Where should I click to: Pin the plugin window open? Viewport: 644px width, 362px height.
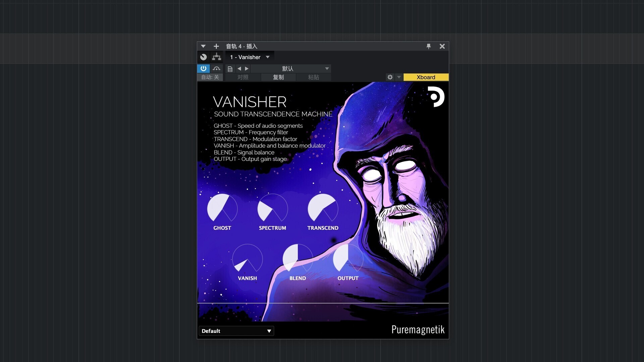coord(428,46)
